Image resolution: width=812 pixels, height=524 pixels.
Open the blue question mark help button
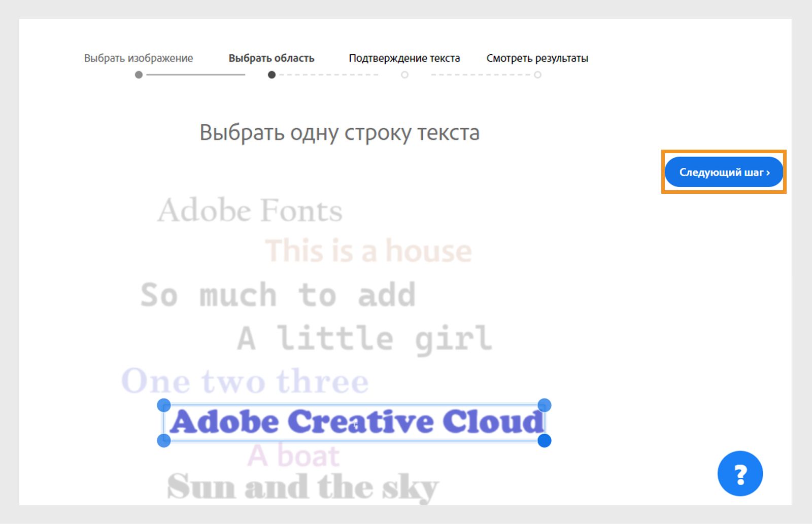740,474
